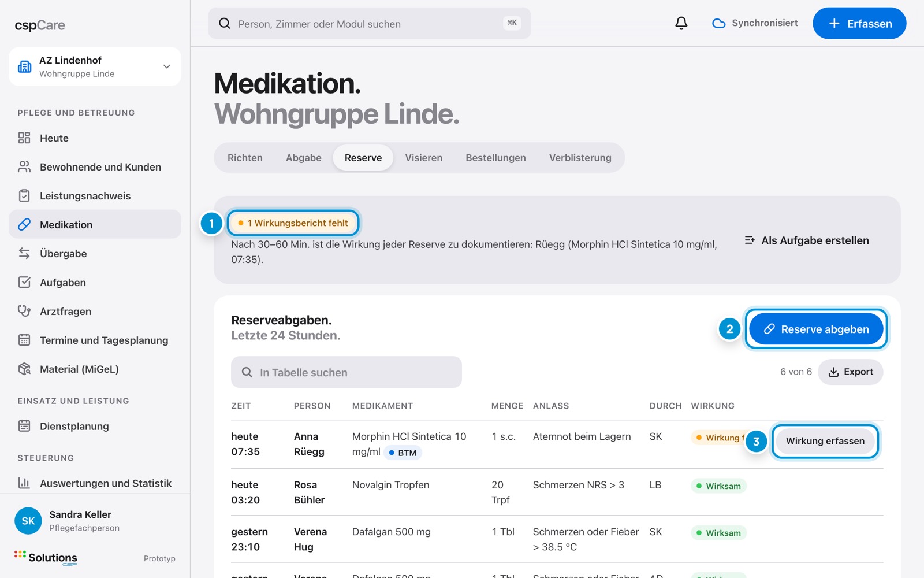The height and width of the screenshot is (578, 924).
Task: Switch to the Abgabe tab
Action: (x=304, y=158)
